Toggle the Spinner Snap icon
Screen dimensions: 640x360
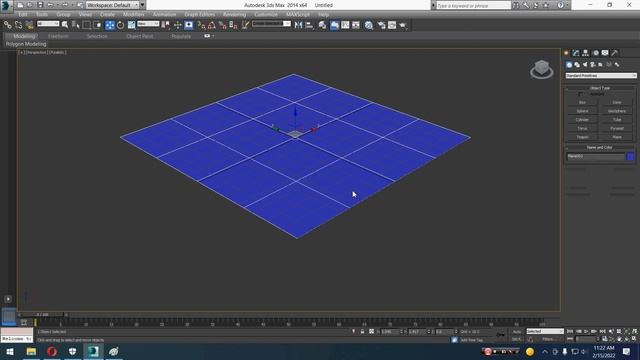(233, 25)
